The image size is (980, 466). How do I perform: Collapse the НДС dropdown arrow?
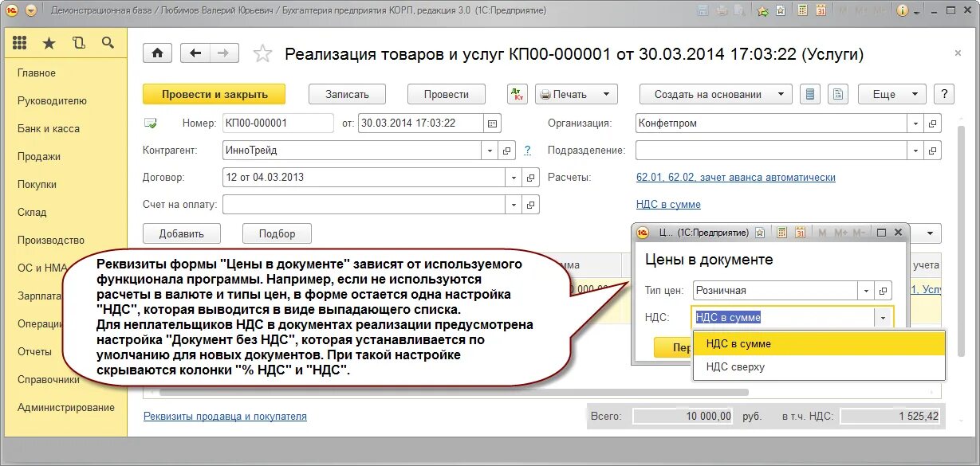[x=883, y=317]
